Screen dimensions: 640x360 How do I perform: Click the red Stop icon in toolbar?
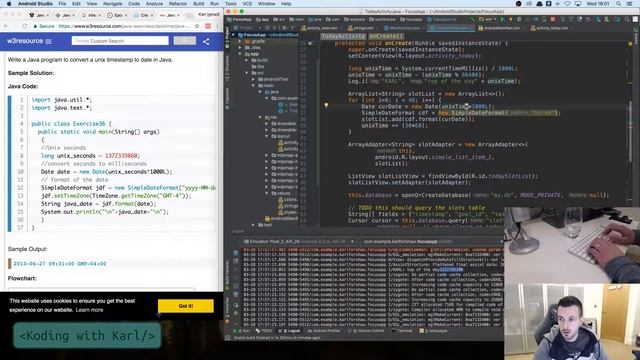pyautogui.click(x=553, y=19)
